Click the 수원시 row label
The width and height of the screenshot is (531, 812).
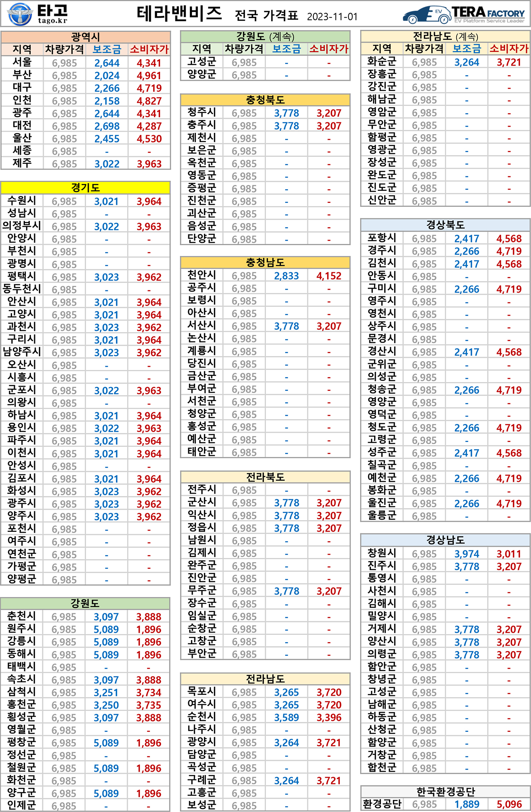coord(22,200)
